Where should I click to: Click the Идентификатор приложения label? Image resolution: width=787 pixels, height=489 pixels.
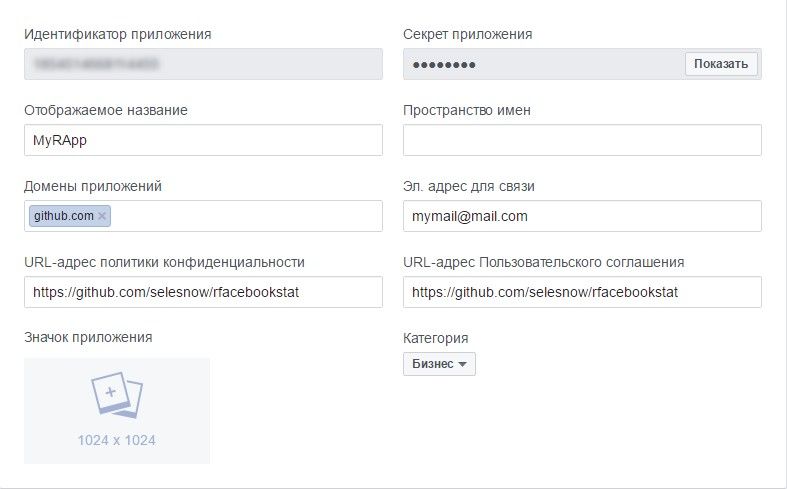point(117,34)
